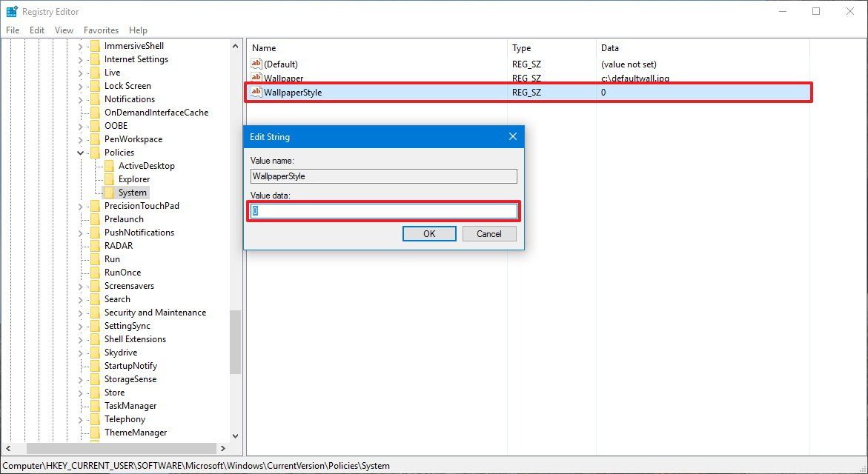Click the ab icon beside Wallpaper value
Viewport: 868px width, 474px height.
256,78
